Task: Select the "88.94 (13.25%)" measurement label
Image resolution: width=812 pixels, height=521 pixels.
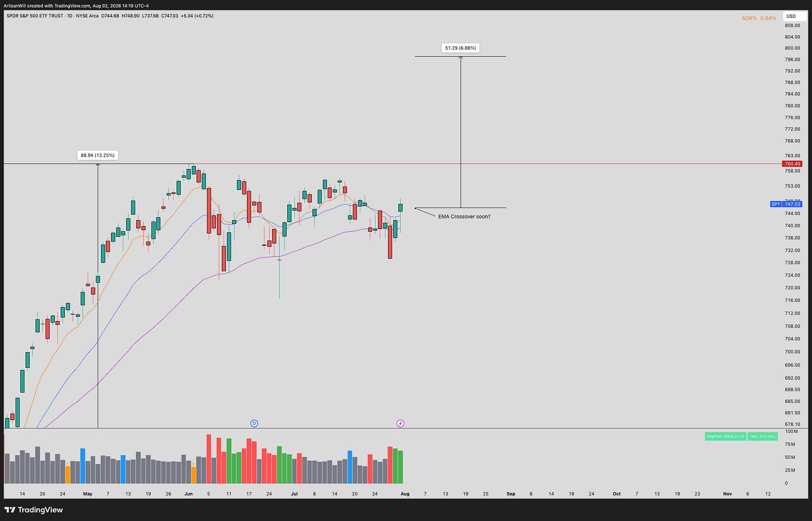Action: point(98,155)
